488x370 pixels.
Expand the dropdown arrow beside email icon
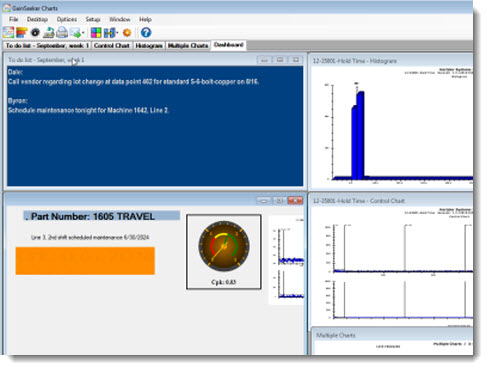[83, 33]
